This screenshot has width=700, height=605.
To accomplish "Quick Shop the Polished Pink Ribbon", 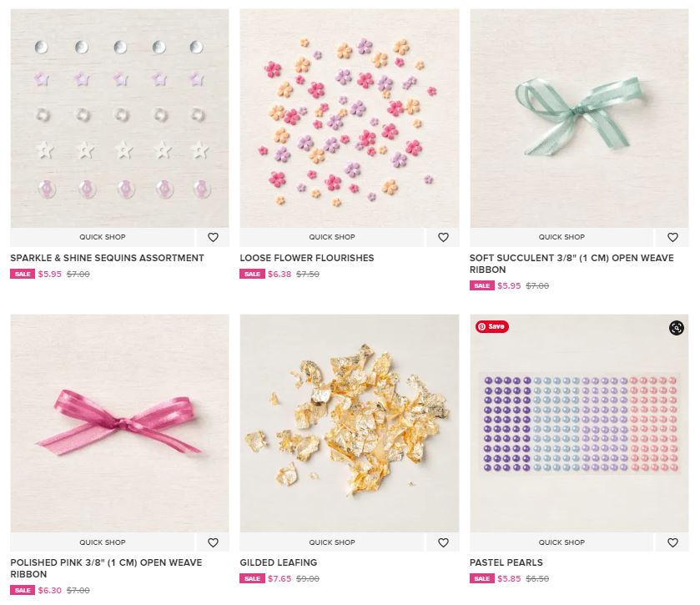I will (103, 542).
